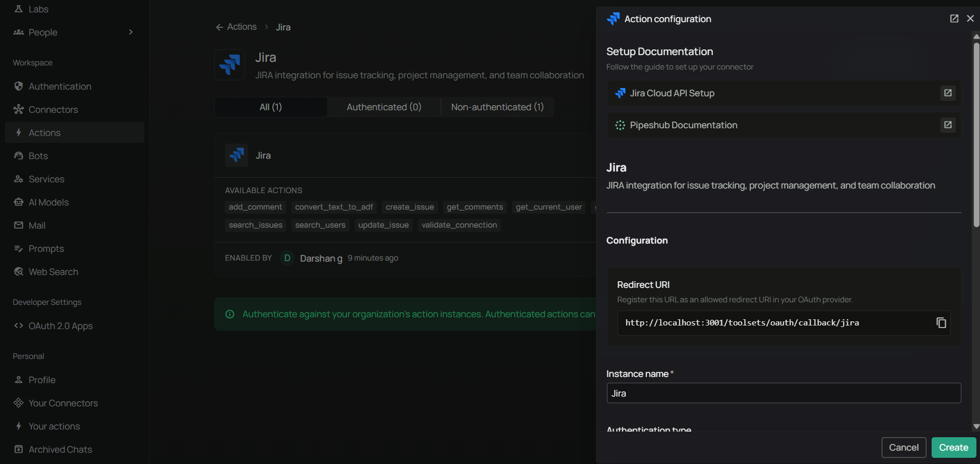Click the validate_connection action chip

(459, 225)
